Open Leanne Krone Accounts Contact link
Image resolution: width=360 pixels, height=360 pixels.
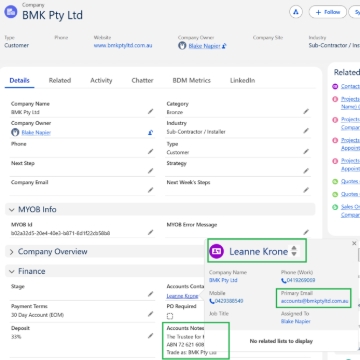[182, 296]
